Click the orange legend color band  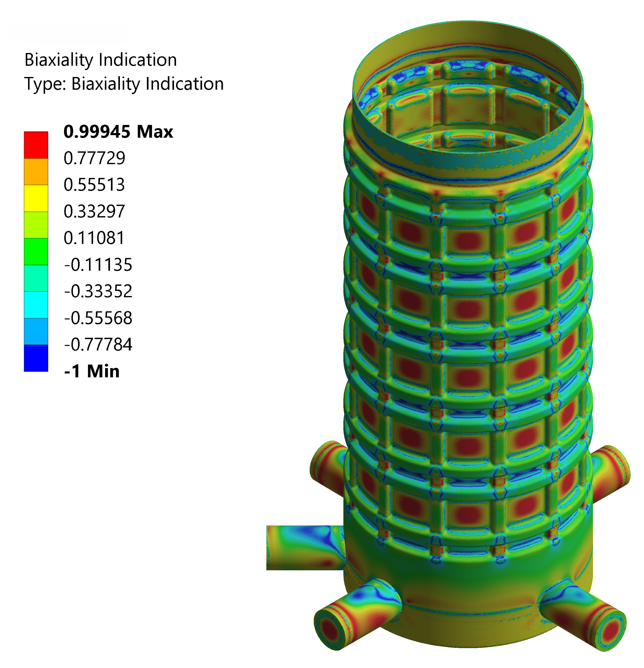(x=36, y=171)
